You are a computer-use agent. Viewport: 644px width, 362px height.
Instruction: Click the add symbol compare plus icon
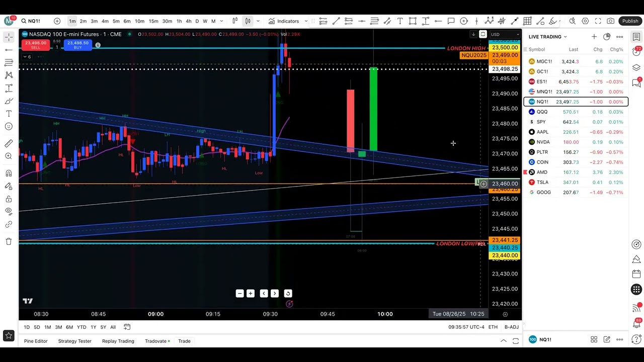tap(57, 21)
